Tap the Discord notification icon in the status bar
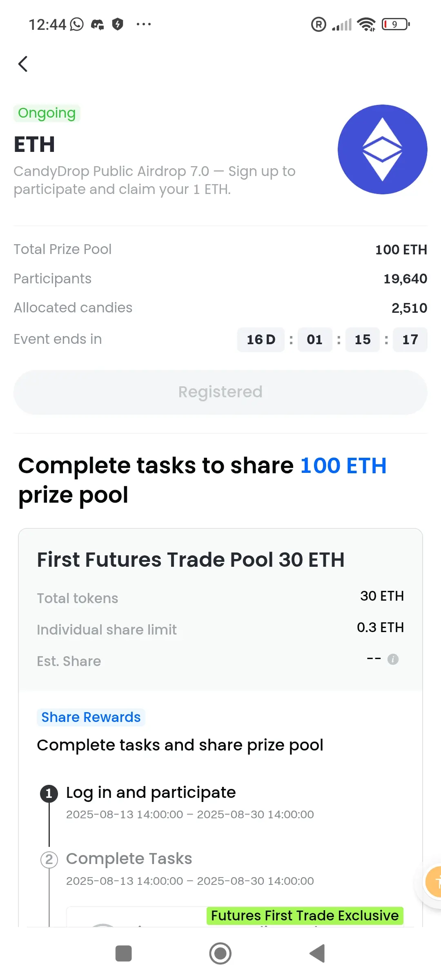Viewport: 441px width, 980px height. [x=97, y=24]
